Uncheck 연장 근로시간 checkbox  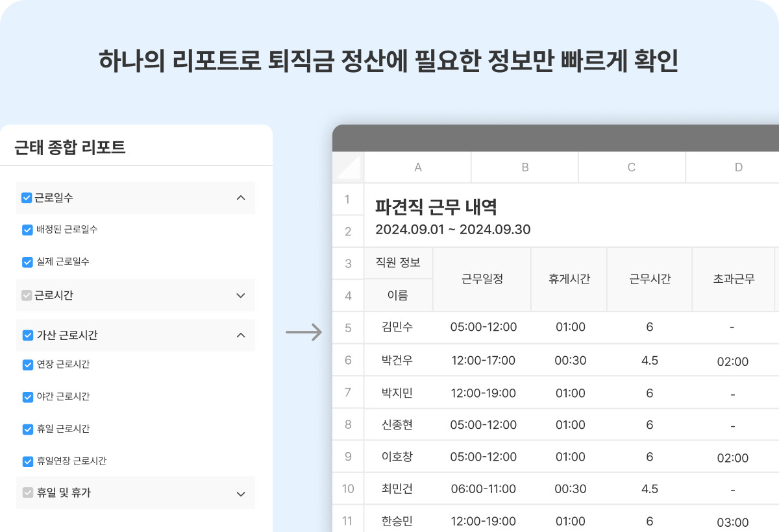pos(27,365)
